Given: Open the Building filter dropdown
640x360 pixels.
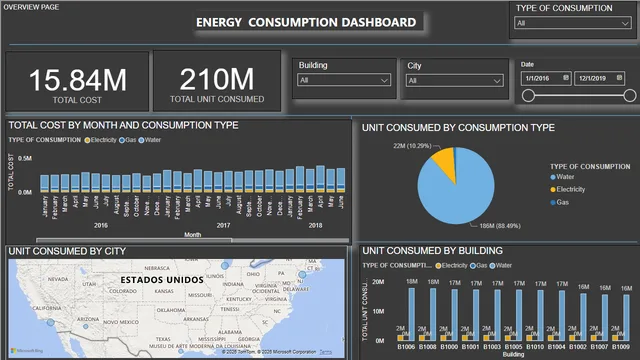Looking at the screenshot, I should [x=344, y=80].
